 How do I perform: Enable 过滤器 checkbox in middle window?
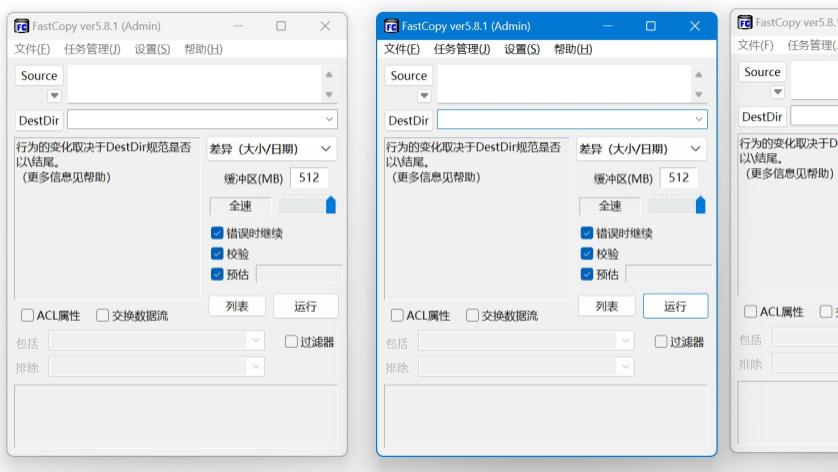(661, 342)
